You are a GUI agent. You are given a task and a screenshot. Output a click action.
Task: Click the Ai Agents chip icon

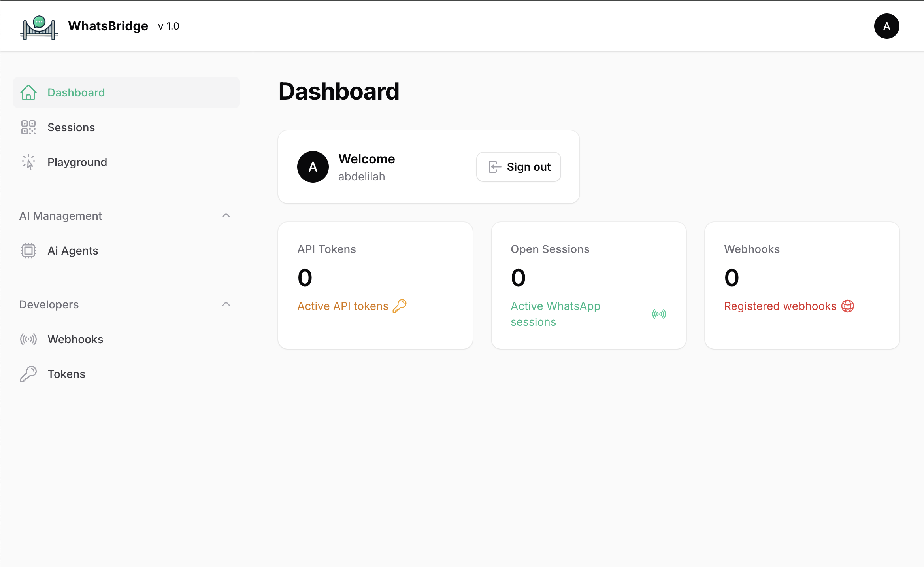click(28, 250)
